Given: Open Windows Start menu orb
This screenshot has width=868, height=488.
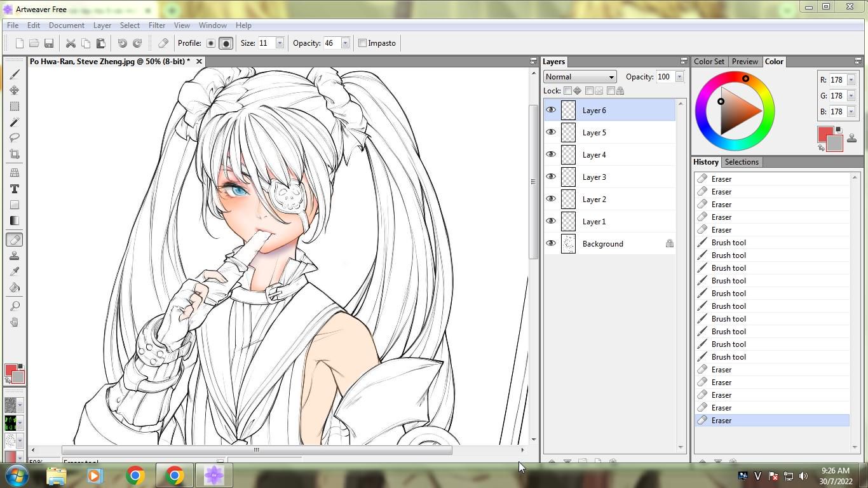Looking at the screenshot, I should 17,475.
